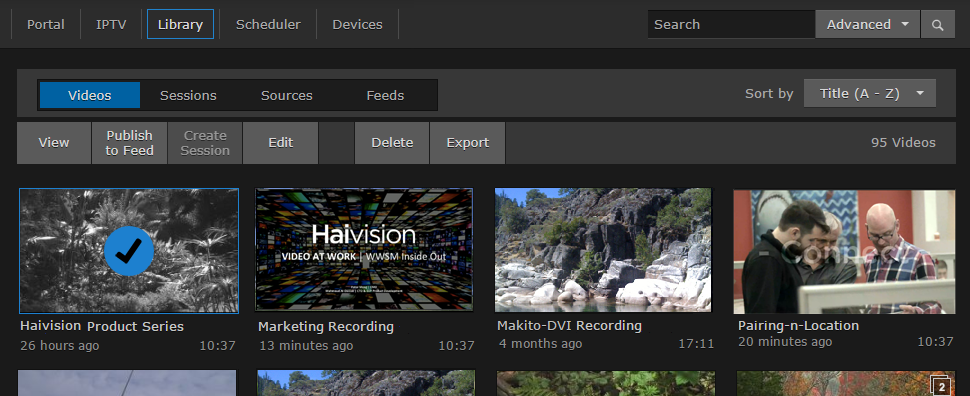Click the Edit button
Viewport: 970px width, 396px height.
pyautogui.click(x=280, y=143)
